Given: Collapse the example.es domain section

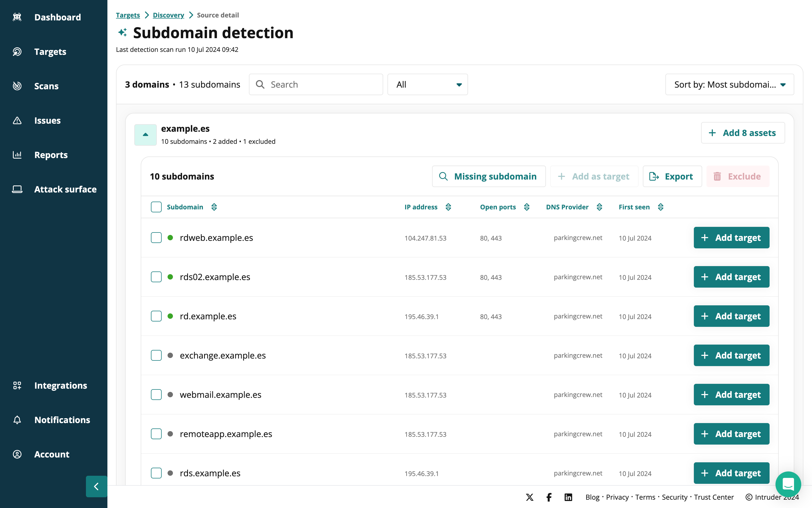Looking at the screenshot, I should coord(145,135).
